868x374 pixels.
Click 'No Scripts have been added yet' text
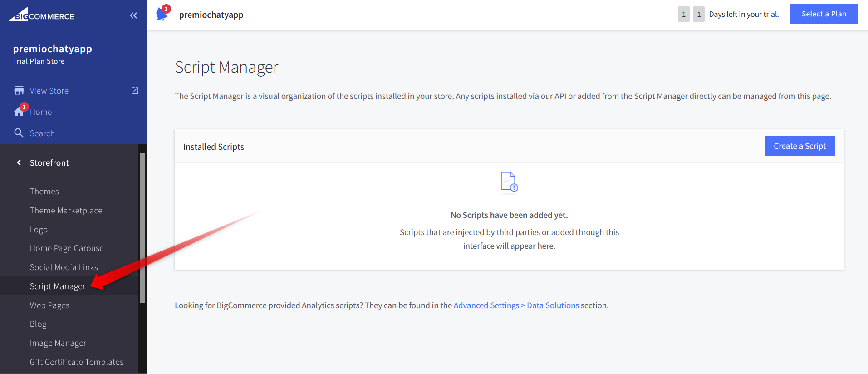pos(509,215)
